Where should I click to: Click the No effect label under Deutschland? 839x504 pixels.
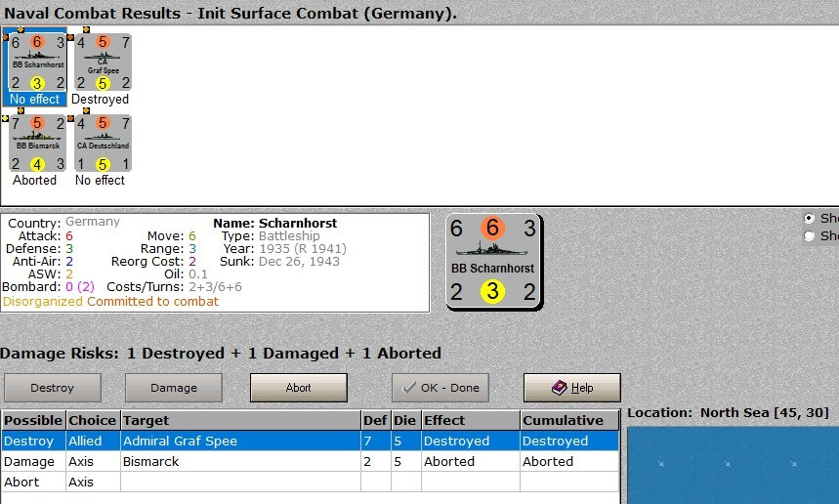pyautogui.click(x=100, y=181)
